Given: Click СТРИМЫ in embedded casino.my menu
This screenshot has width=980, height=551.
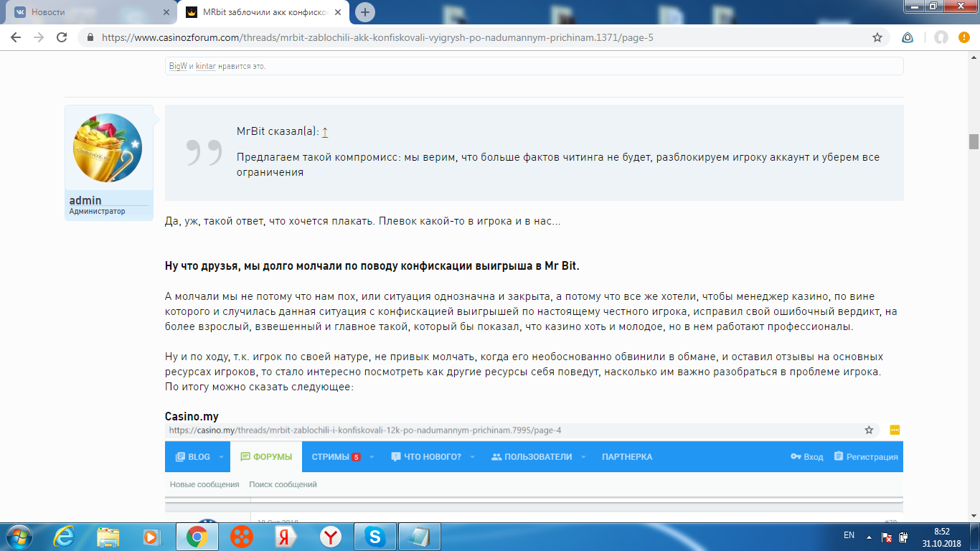Looking at the screenshot, I should click(336, 456).
